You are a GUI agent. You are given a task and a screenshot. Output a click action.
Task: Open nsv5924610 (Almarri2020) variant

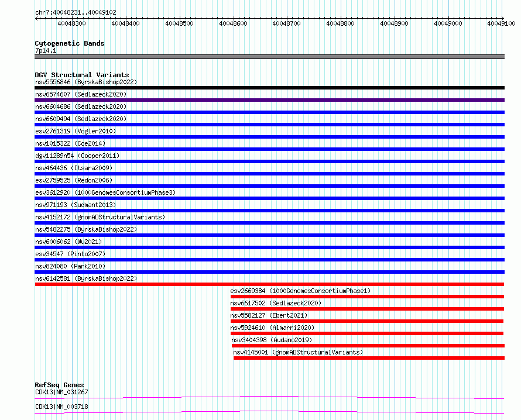[x=272, y=328]
